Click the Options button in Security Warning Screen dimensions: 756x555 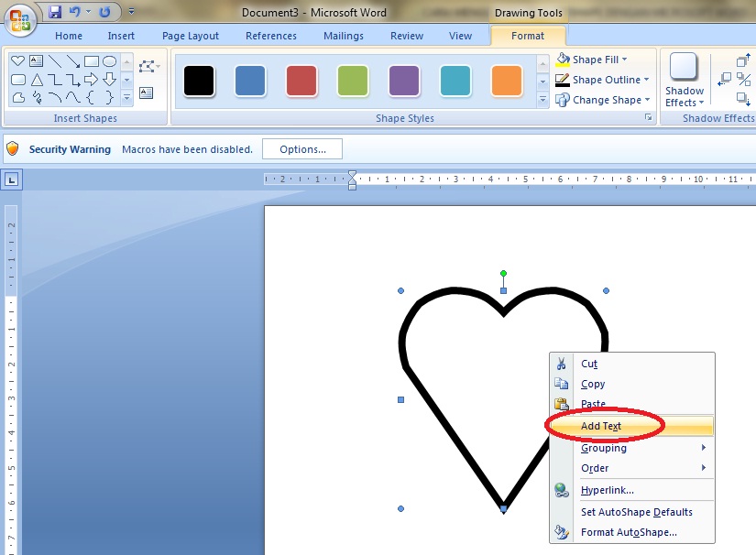[301, 148]
